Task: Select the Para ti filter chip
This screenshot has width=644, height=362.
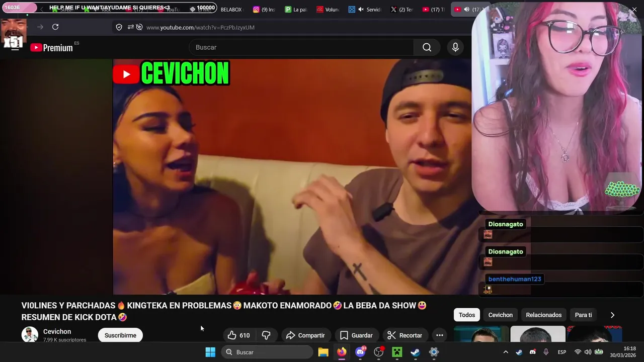Action: tap(583, 315)
